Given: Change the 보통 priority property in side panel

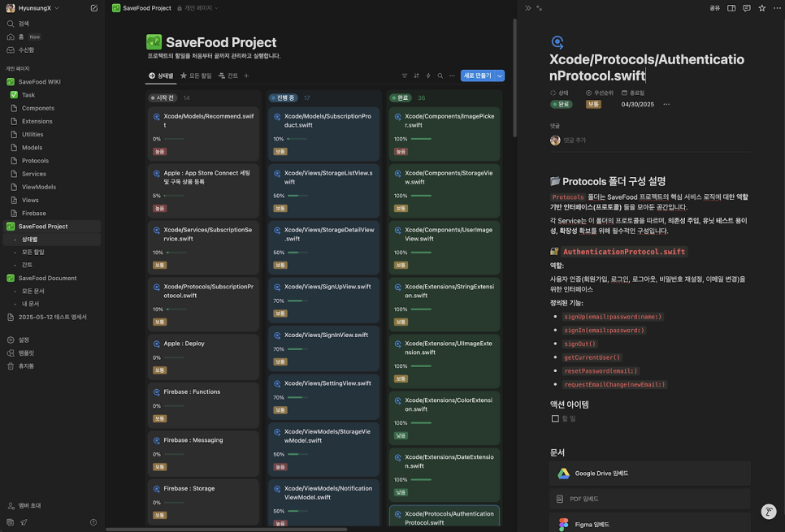Looking at the screenshot, I should click(593, 104).
